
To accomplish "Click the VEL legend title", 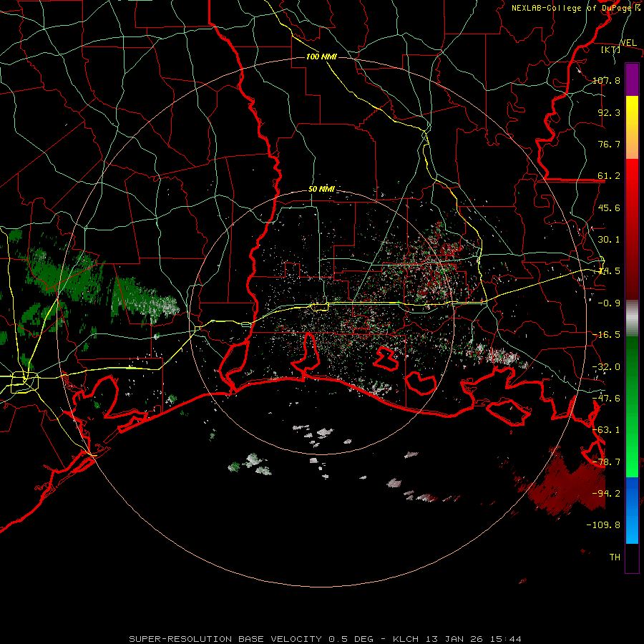I will (628, 43).
